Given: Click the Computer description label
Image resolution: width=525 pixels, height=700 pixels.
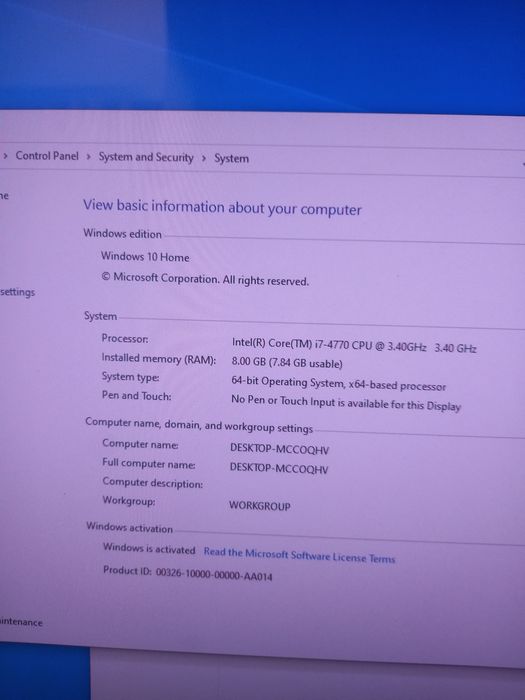Looking at the screenshot, I should 152,483.
